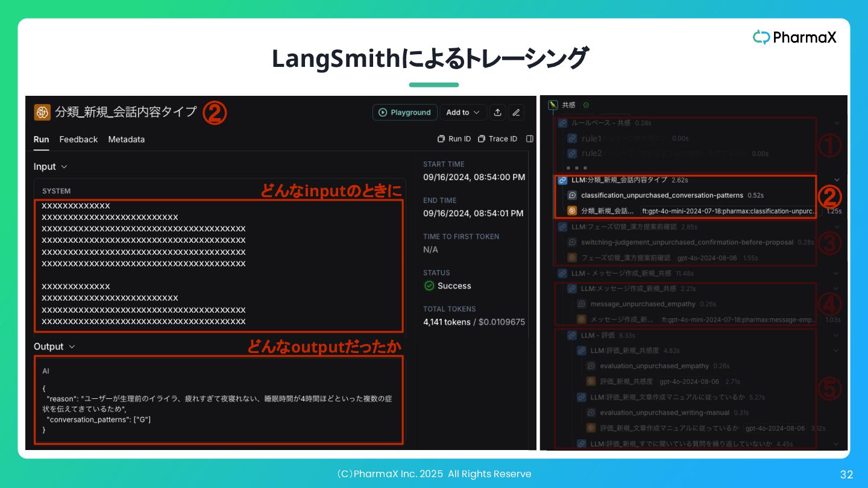
Task: Collapse the LLM:フェーズ切替_漢方提案前確認 chevron
Action: tap(837, 227)
